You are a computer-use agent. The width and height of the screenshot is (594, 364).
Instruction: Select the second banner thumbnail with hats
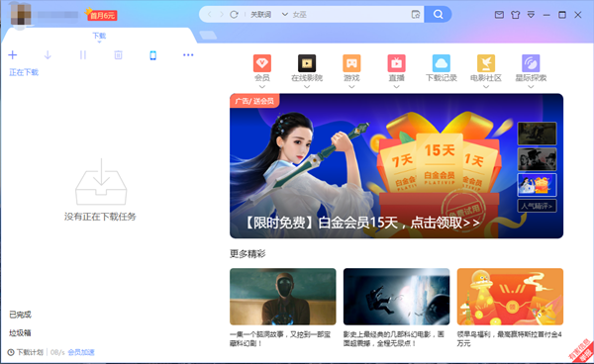pyautogui.click(x=537, y=159)
